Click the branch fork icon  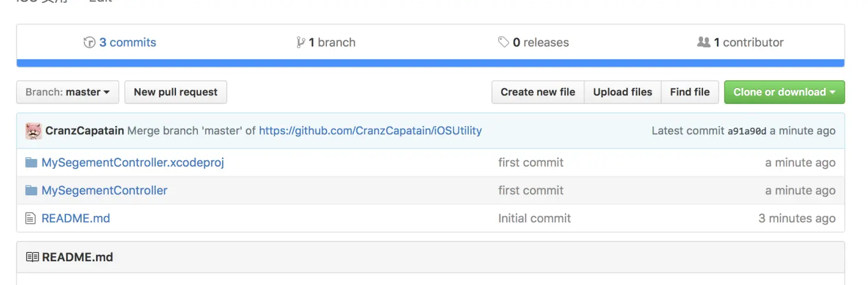click(300, 42)
